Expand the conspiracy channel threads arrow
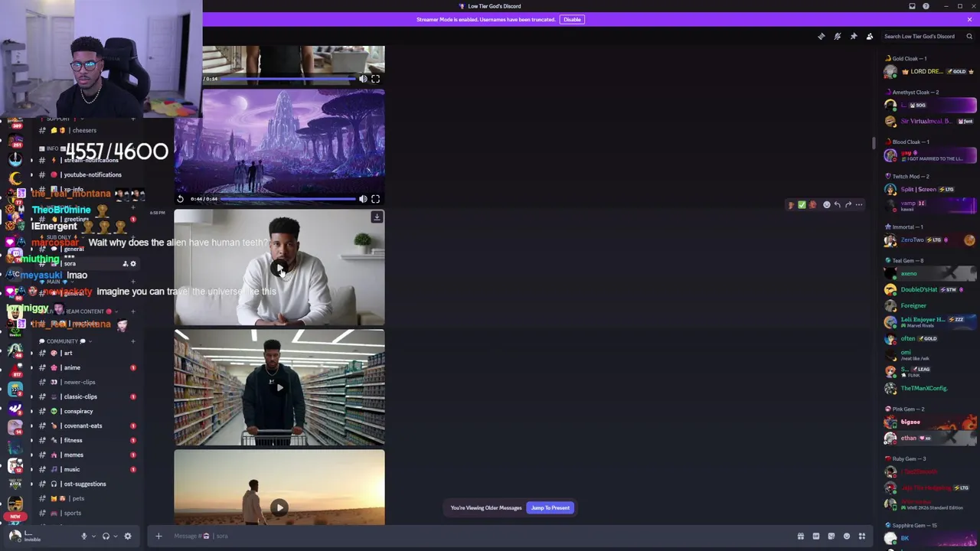 31,411
